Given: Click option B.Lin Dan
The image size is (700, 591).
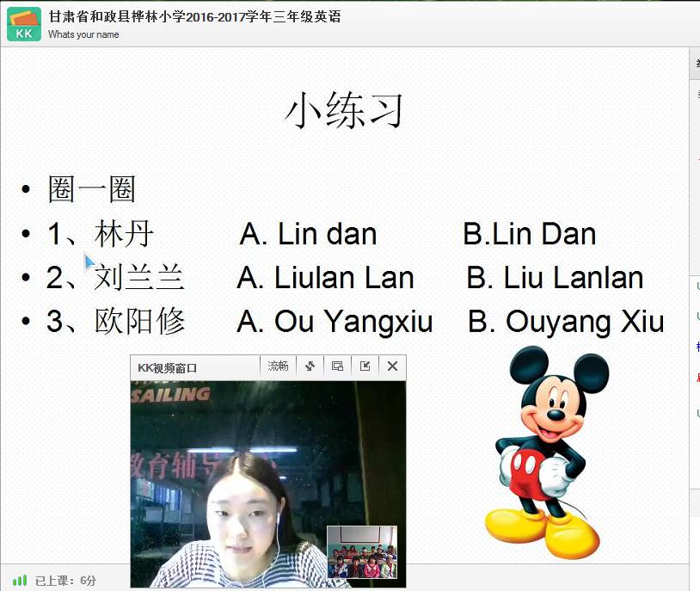Looking at the screenshot, I should tap(530, 234).
